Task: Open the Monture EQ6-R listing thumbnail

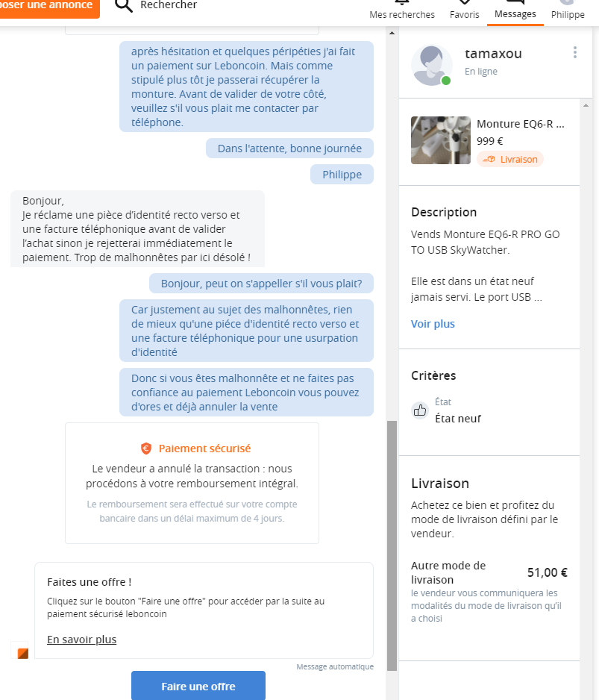Action: tap(441, 140)
